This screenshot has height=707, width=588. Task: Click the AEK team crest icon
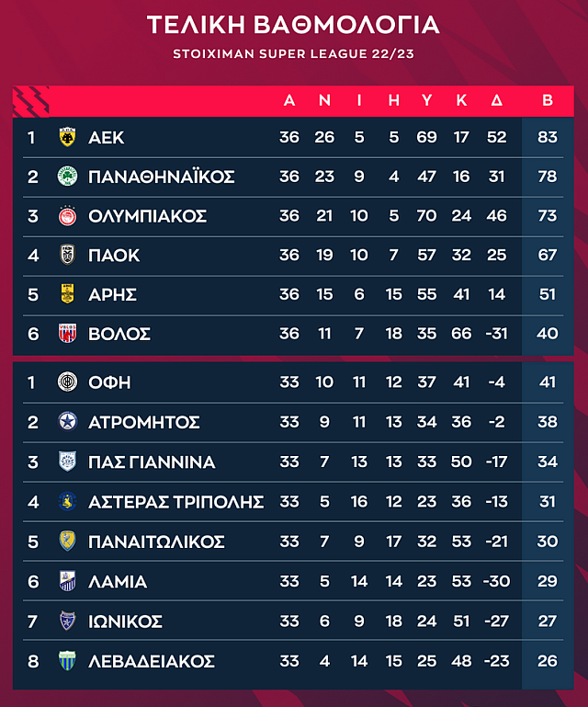click(x=67, y=138)
